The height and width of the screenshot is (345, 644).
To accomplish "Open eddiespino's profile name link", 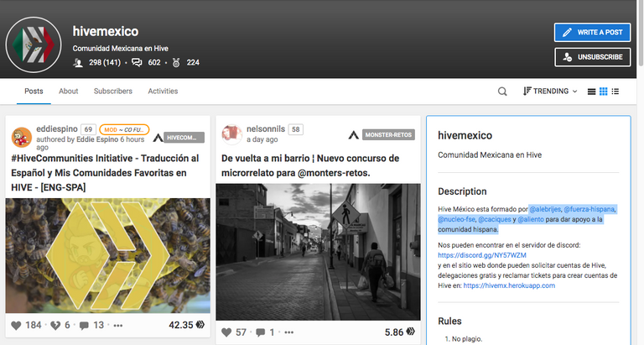I will (x=57, y=129).
